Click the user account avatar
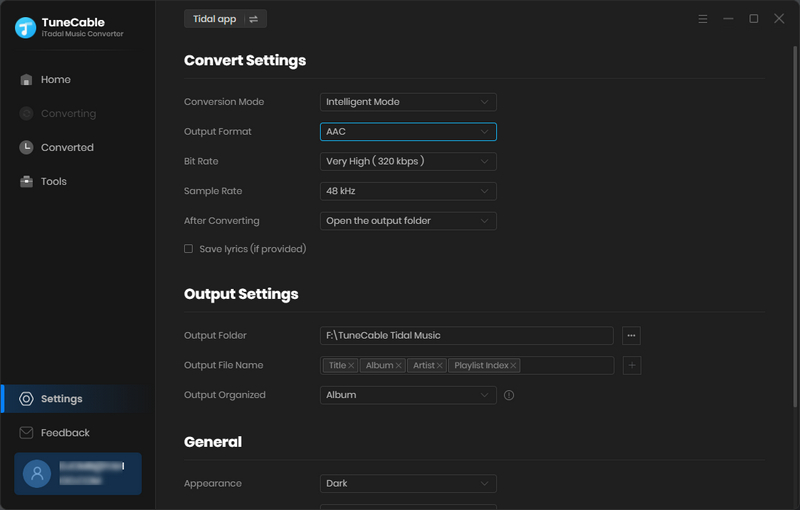 37,474
